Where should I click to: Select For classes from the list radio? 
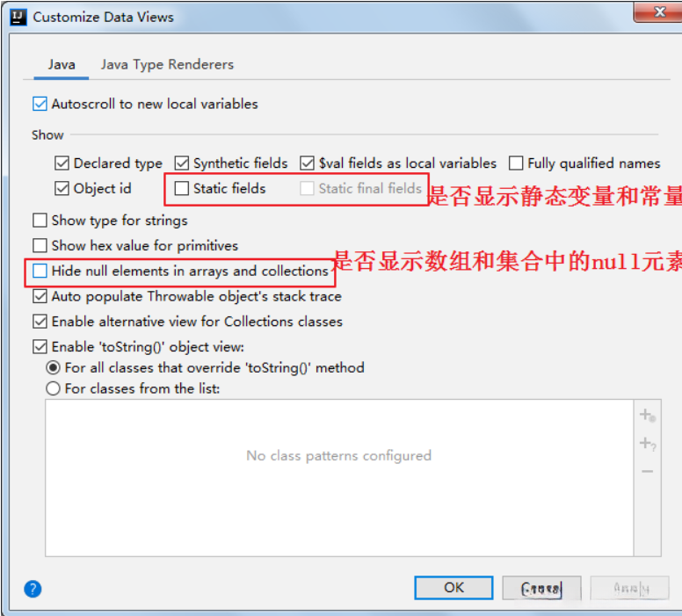53,388
